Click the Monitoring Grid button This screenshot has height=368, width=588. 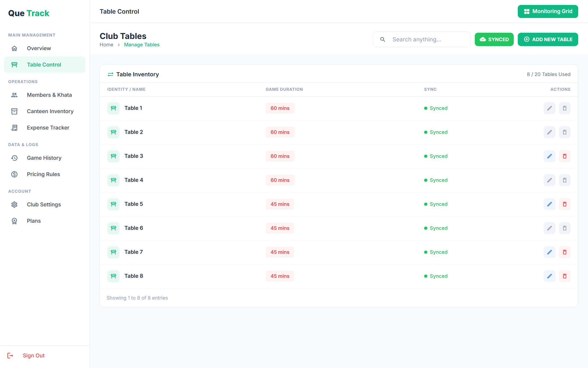(548, 11)
